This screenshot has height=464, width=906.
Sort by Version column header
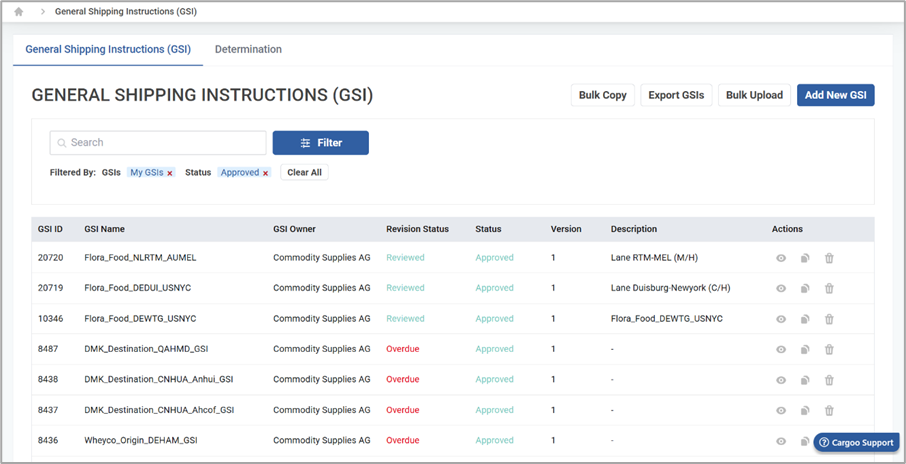pyautogui.click(x=566, y=229)
